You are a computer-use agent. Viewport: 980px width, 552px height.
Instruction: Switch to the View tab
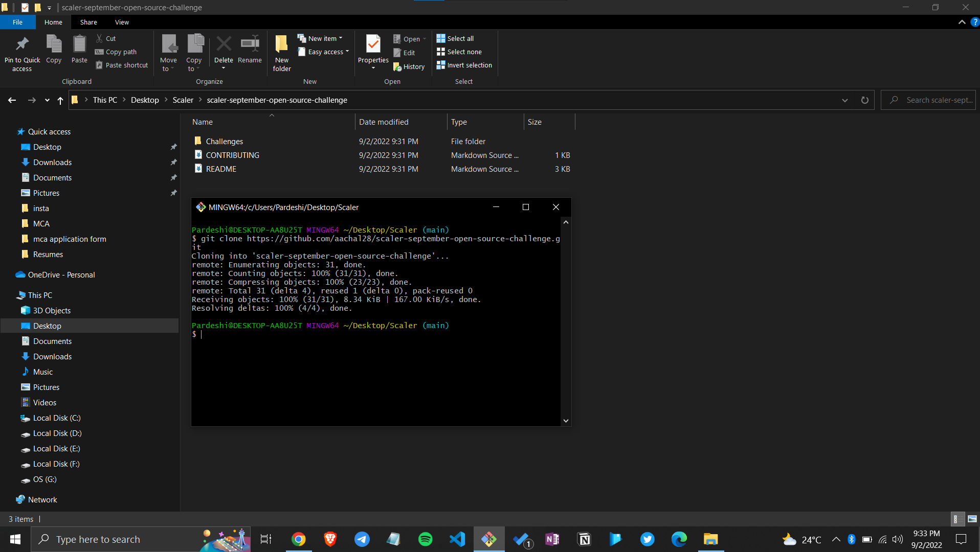pyautogui.click(x=122, y=22)
